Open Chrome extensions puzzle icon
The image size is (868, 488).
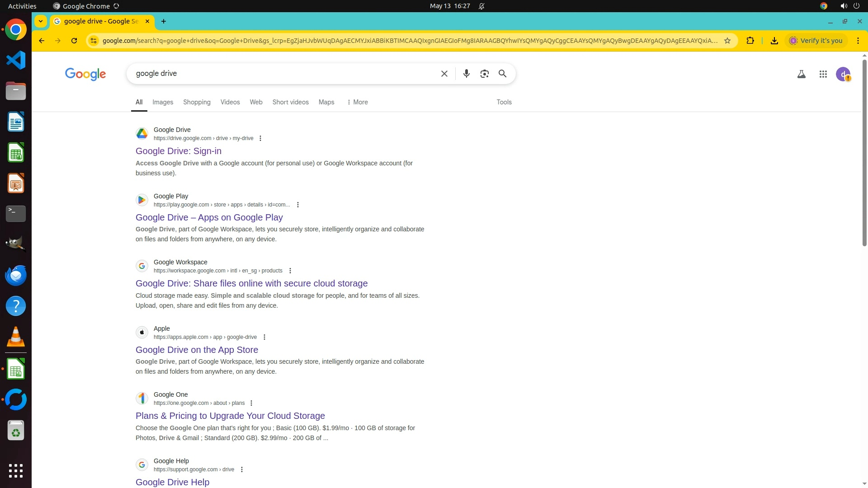tap(750, 41)
